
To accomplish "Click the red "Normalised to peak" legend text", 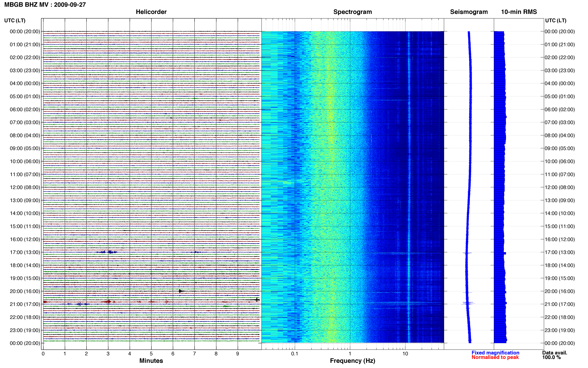I will [495, 357].
